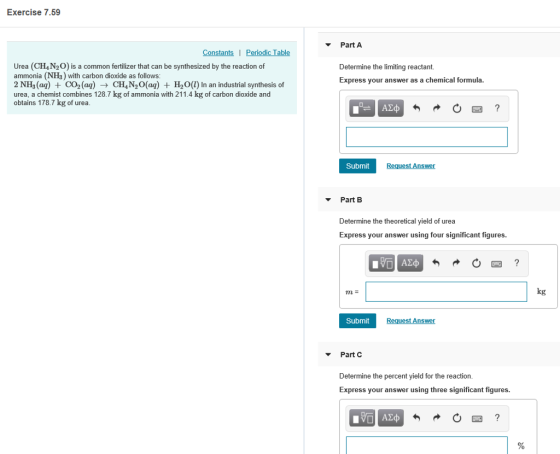Open the templates tool in Part A
The height and width of the screenshot is (454, 560).
coord(362,108)
